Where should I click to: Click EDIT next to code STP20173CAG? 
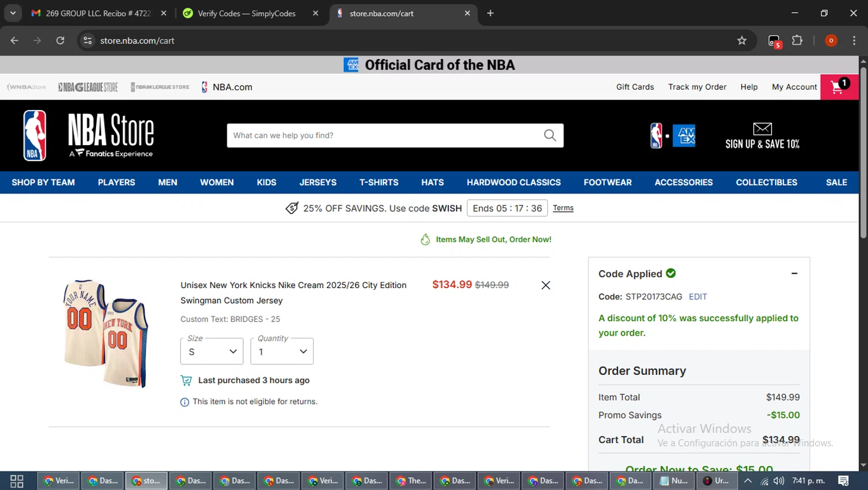pos(698,297)
